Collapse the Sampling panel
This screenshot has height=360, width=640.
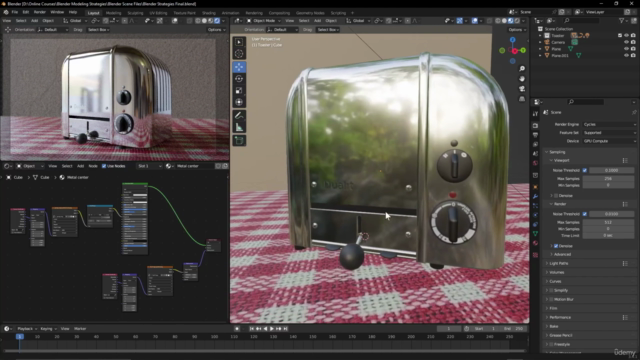[x=557, y=152]
